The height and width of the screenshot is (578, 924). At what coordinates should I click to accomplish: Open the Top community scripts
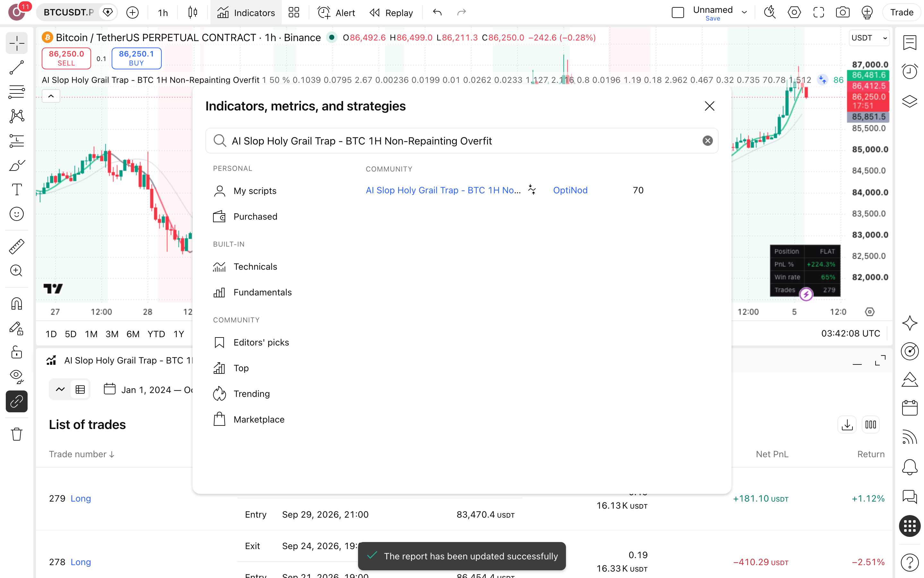[x=231, y=368]
